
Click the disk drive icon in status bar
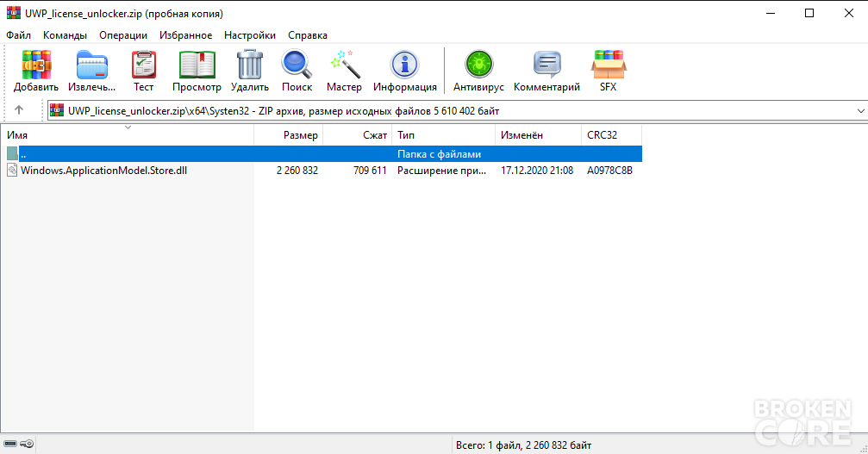point(10,444)
